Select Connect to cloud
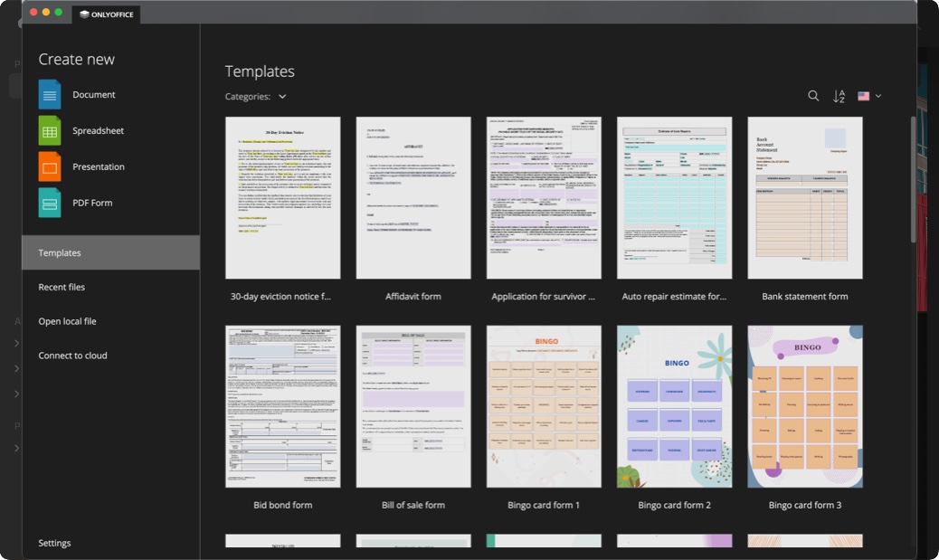Image resolution: width=939 pixels, height=560 pixels. pos(73,356)
